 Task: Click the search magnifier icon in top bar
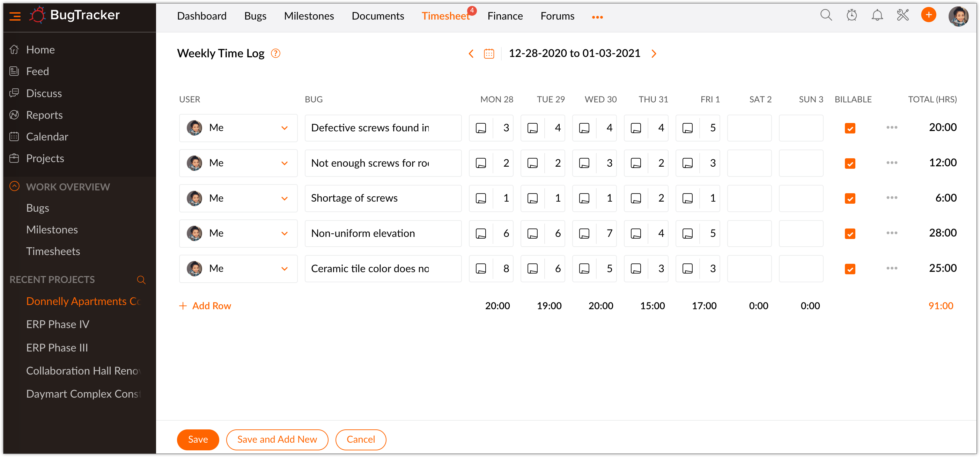pyautogui.click(x=826, y=15)
